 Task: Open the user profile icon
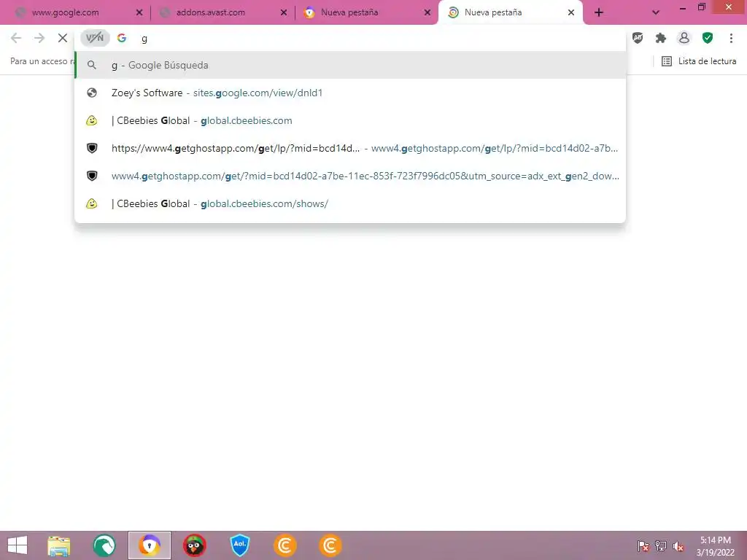click(684, 38)
